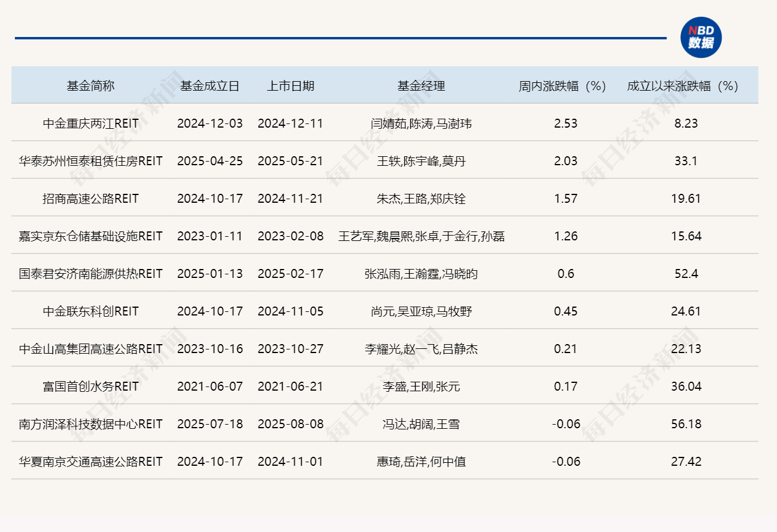Select the 南方润泽科技数据中心REIT fund name
Viewport: 777px width, 532px height.
(x=91, y=424)
